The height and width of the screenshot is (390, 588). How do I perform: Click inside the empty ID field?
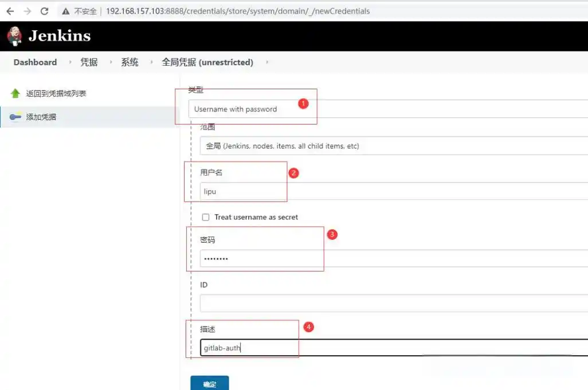tap(344, 303)
